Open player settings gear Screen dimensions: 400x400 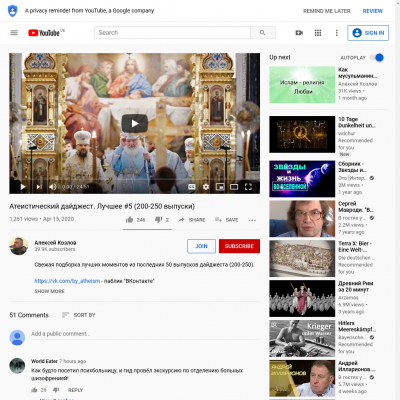tap(206, 187)
